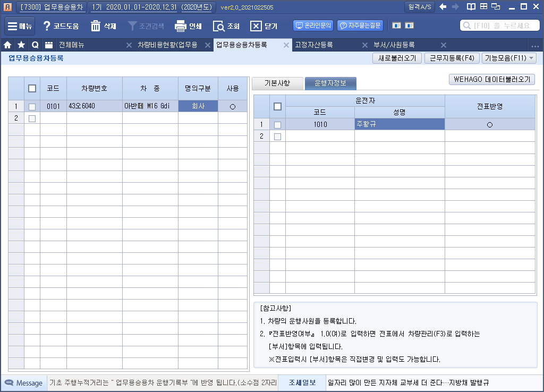Click 명의구분 cell 회사

(198, 106)
